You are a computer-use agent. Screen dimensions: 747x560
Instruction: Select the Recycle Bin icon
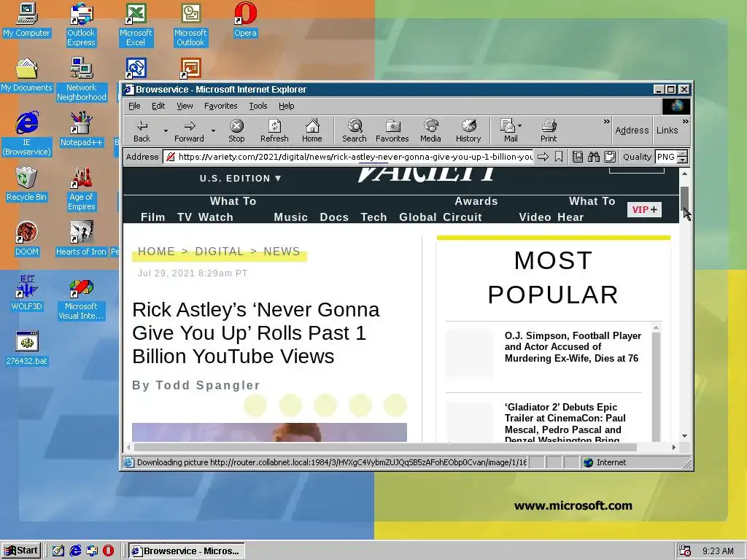pyautogui.click(x=27, y=184)
